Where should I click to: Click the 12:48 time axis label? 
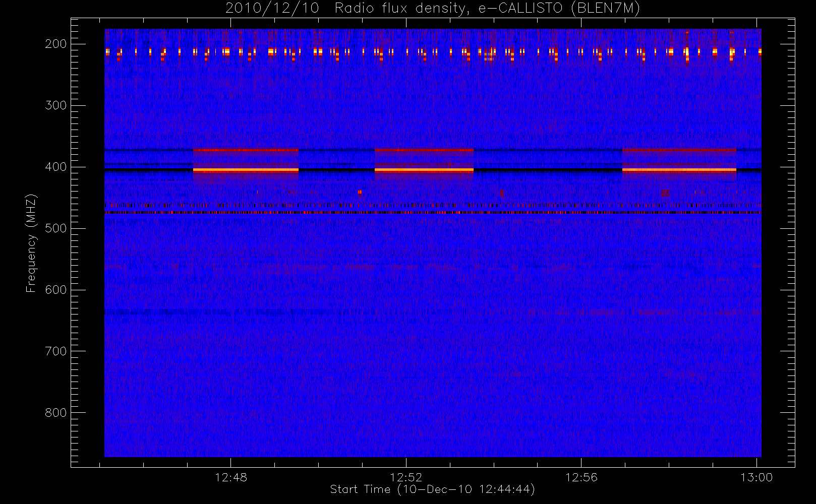231,477
